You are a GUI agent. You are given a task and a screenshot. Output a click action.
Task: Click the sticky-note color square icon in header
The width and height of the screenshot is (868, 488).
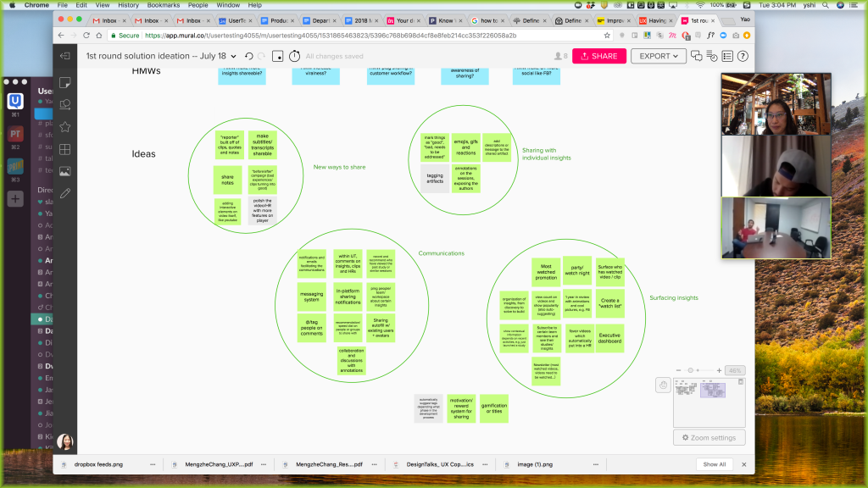[278, 56]
